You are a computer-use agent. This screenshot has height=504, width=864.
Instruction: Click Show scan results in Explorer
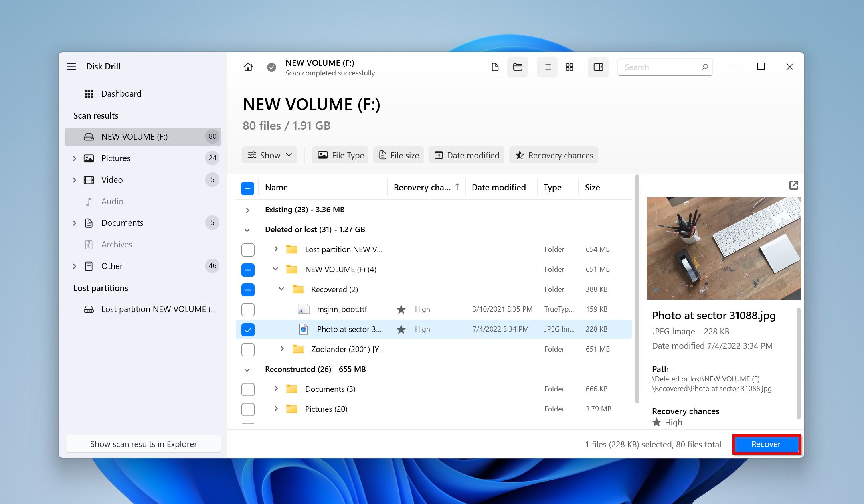(143, 444)
